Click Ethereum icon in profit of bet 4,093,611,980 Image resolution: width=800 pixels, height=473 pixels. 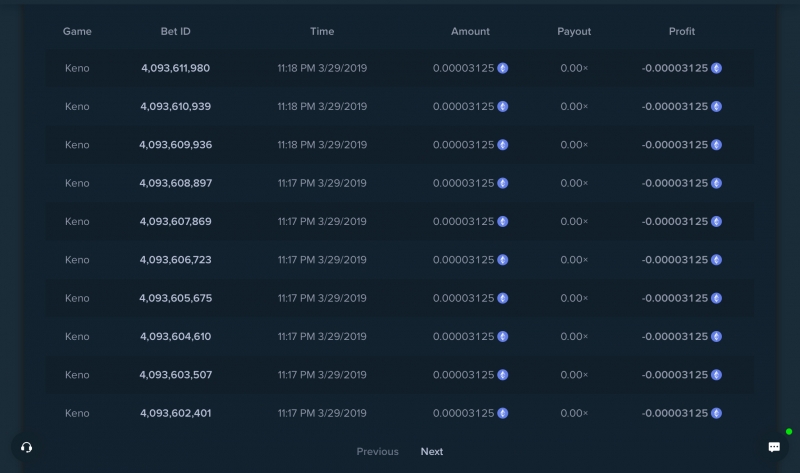click(x=716, y=68)
